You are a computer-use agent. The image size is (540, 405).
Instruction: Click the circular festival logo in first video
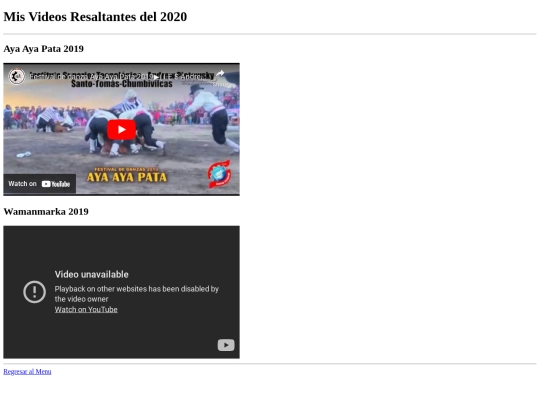(x=219, y=174)
